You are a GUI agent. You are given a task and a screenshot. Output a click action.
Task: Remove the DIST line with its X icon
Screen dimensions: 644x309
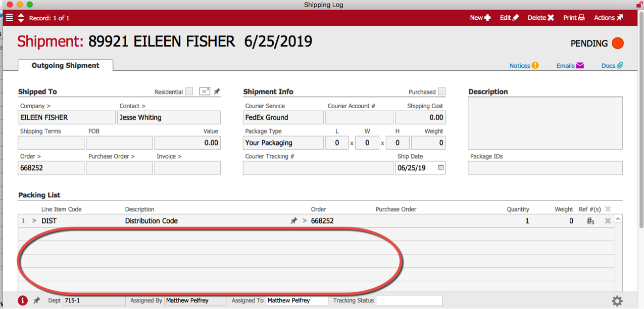click(x=608, y=221)
